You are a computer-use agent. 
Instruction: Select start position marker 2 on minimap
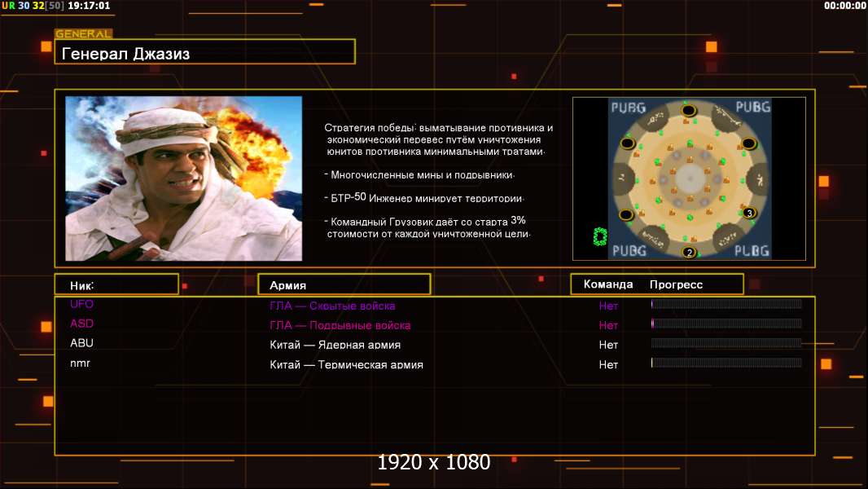[689, 253]
